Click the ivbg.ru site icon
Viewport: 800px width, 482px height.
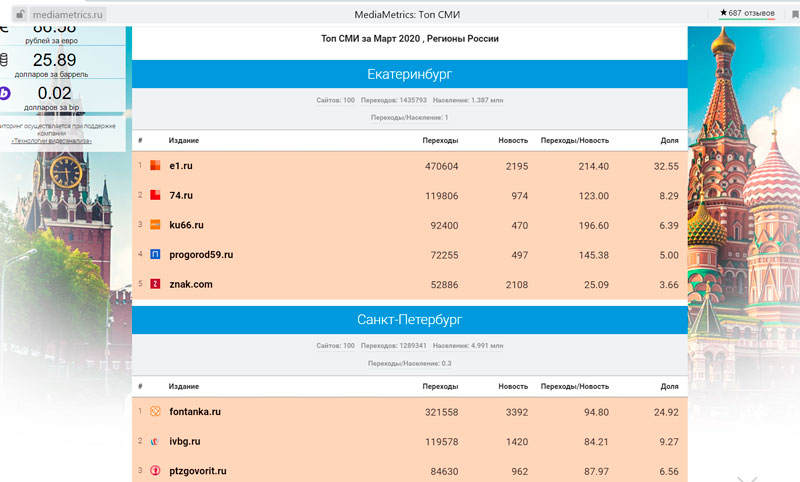point(155,441)
